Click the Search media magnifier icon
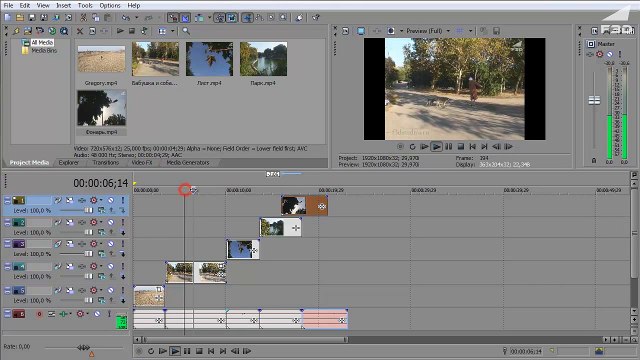 coord(186,31)
